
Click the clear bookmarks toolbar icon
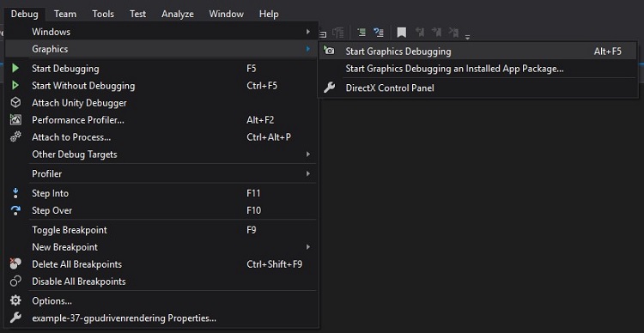(453, 33)
